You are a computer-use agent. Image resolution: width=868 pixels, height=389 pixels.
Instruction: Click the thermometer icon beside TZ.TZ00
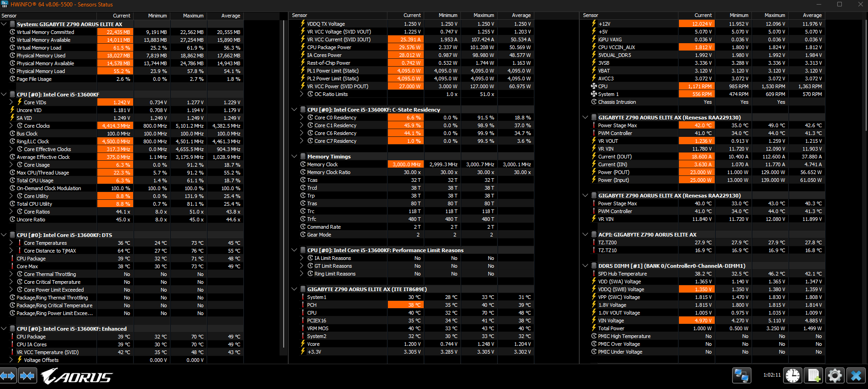coord(594,242)
